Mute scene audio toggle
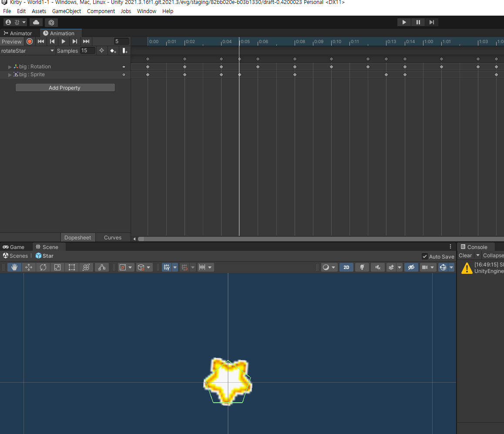Viewport: 504px width, 434px height. coord(378,267)
